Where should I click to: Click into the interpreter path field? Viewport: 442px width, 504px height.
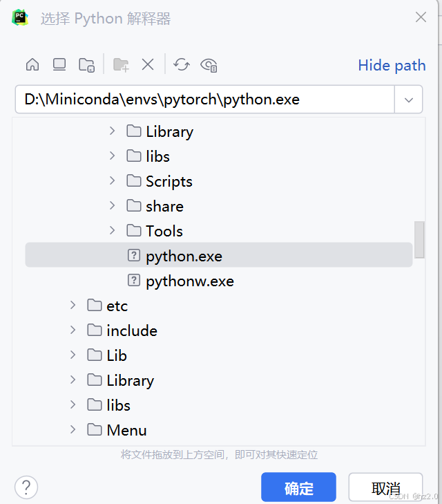coord(205,100)
